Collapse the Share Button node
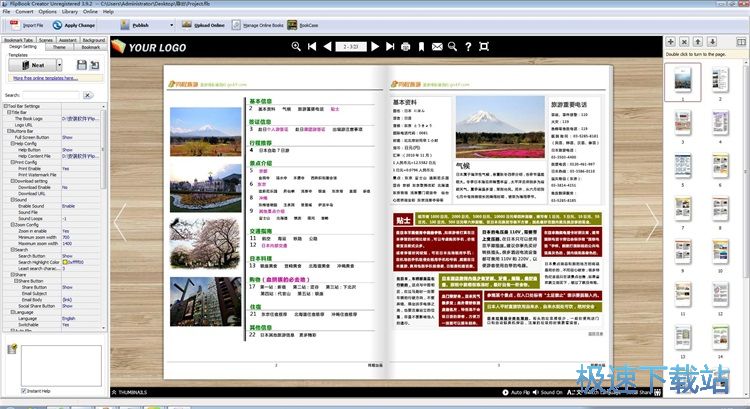 pos(16,281)
